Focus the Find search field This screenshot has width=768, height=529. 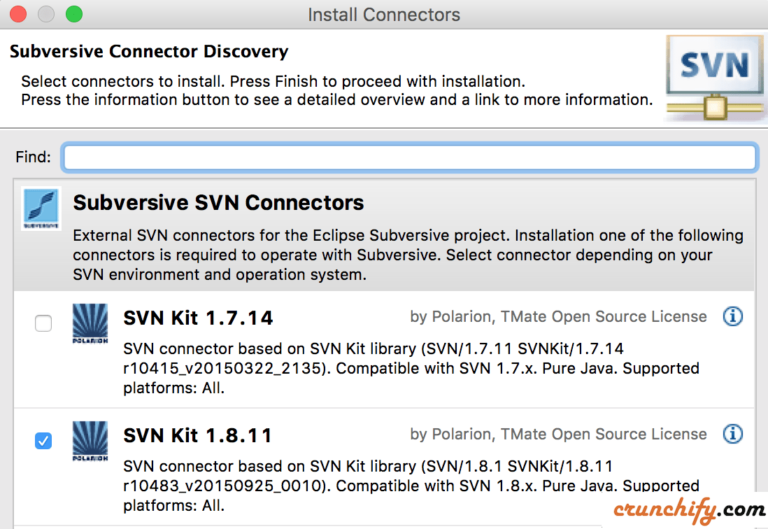pyautogui.click(x=409, y=157)
